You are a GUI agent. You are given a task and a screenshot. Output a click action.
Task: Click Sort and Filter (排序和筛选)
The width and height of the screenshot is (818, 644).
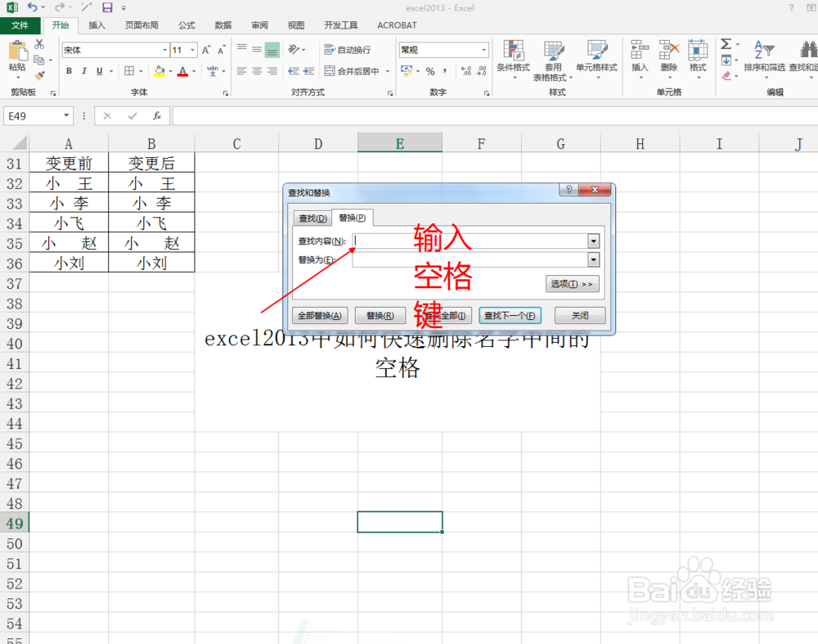point(764,58)
